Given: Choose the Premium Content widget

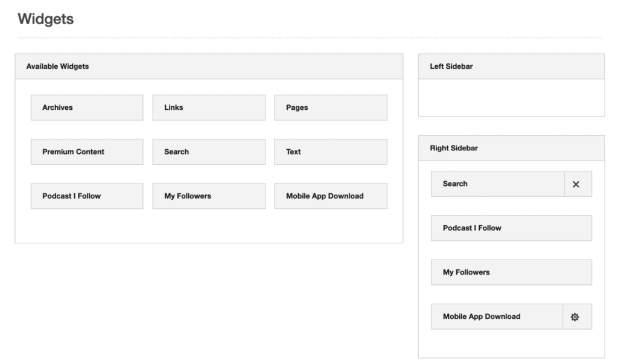Looking at the screenshot, I should [x=86, y=152].
